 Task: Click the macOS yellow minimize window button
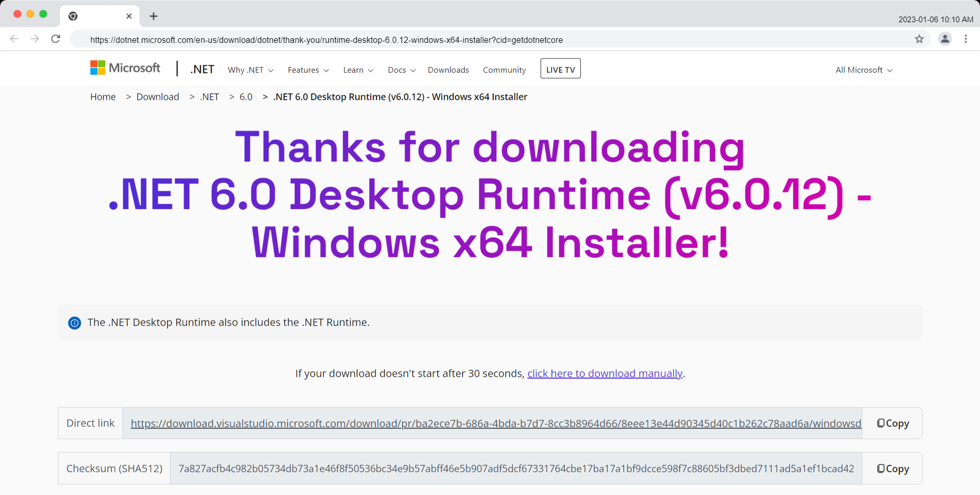point(30,14)
